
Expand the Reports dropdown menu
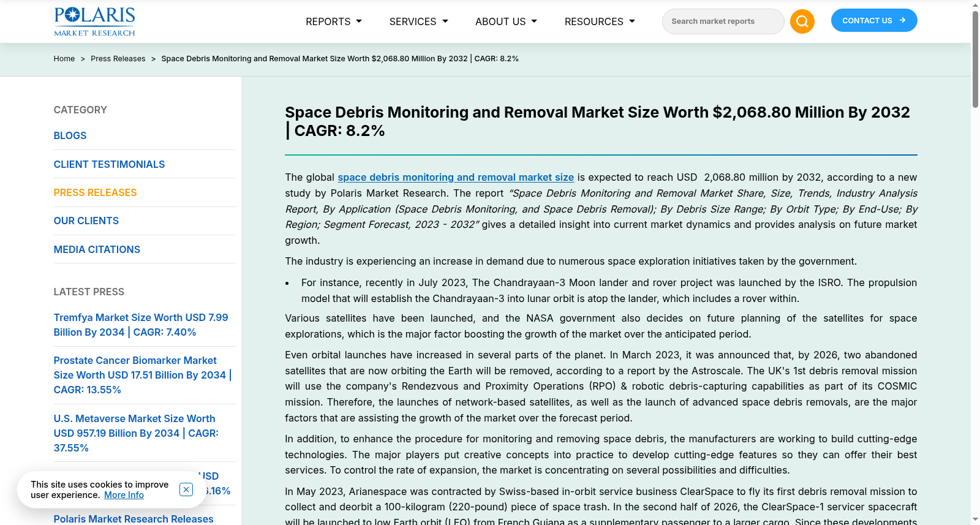click(x=334, y=21)
